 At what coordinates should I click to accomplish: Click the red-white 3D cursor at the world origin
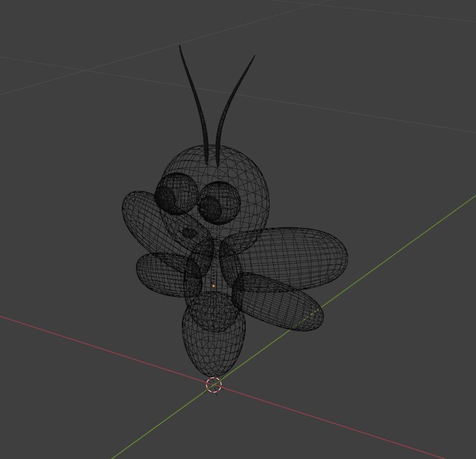214,385
